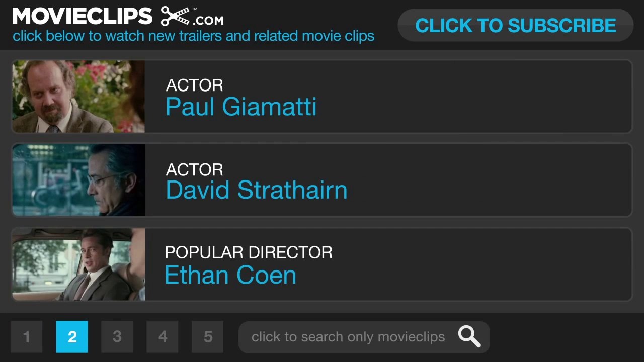The height and width of the screenshot is (362, 644).
Task: Select the David Strathairn name link
Action: click(x=257, y=190)
